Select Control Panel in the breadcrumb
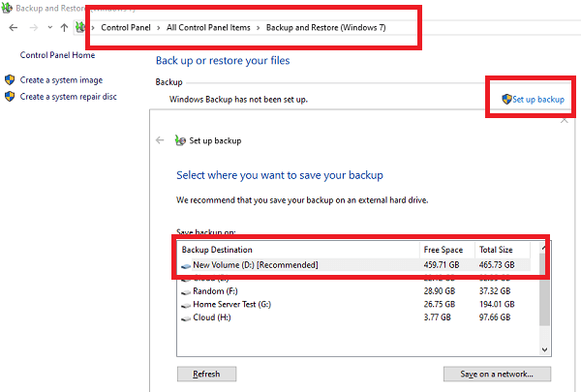This screenshot has width=581, height=392. click(126, 28)
